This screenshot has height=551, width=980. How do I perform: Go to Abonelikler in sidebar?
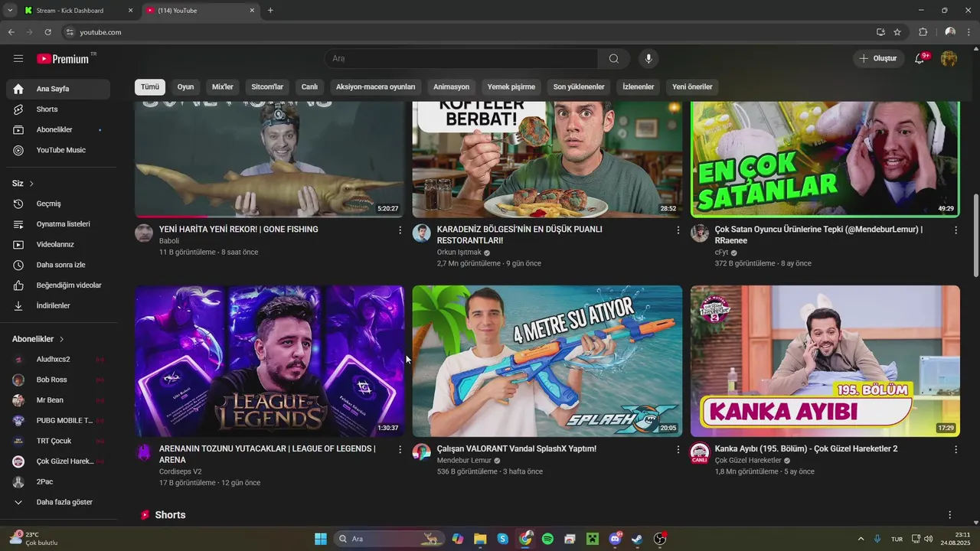pos(58,130)
